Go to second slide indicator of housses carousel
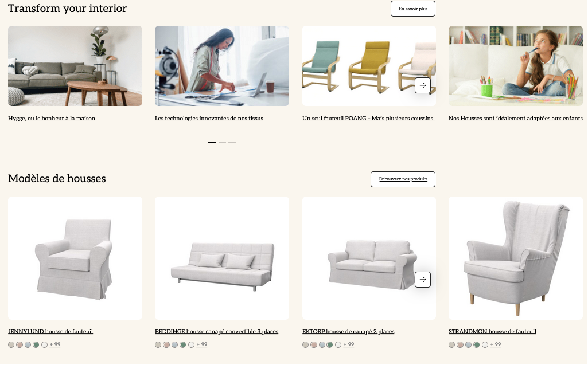Viewport: 588px width, 365px height. pyautogui.click(x=227, y=359)
